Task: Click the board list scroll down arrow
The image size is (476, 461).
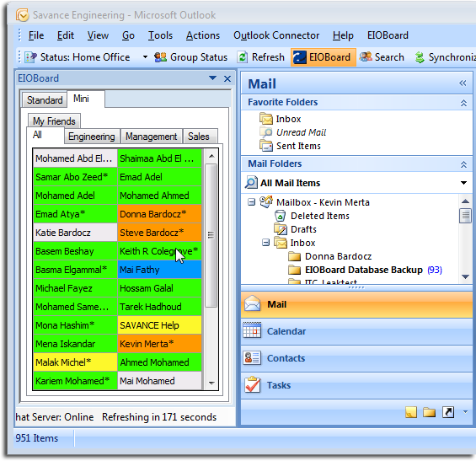Action: (x=211, y=383)
